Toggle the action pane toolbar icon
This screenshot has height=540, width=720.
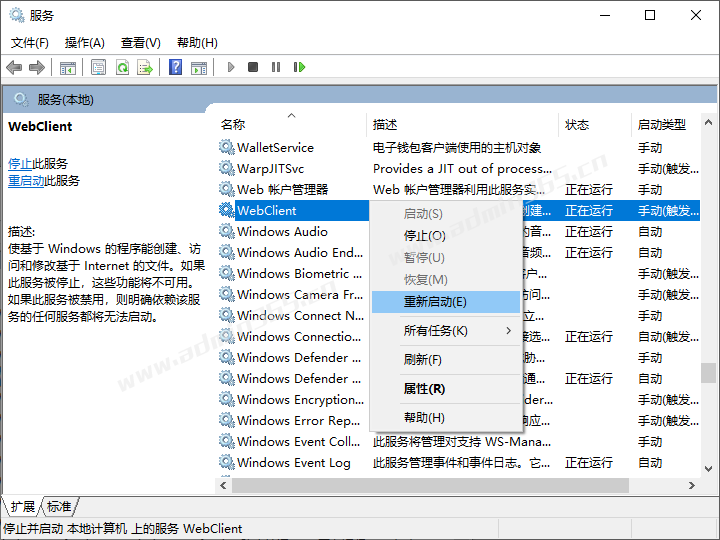[x=199, y=68]
